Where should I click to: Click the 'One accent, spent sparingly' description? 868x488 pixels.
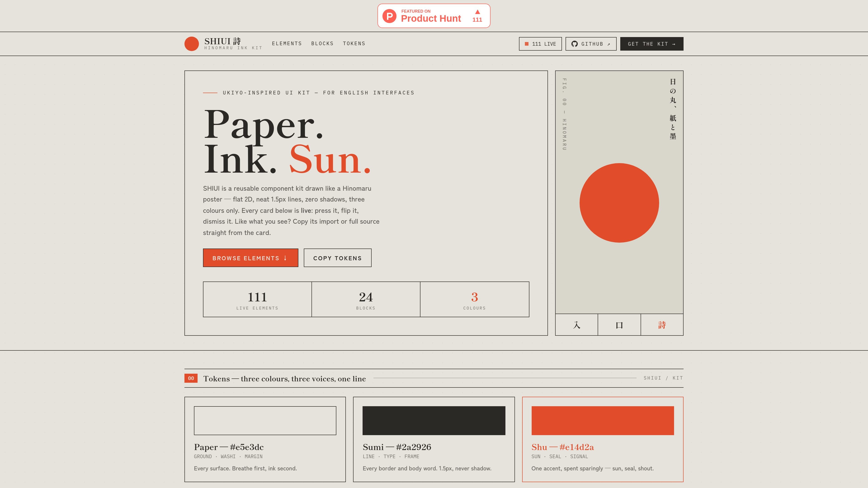pyautogui.click(x=592, y=468)
